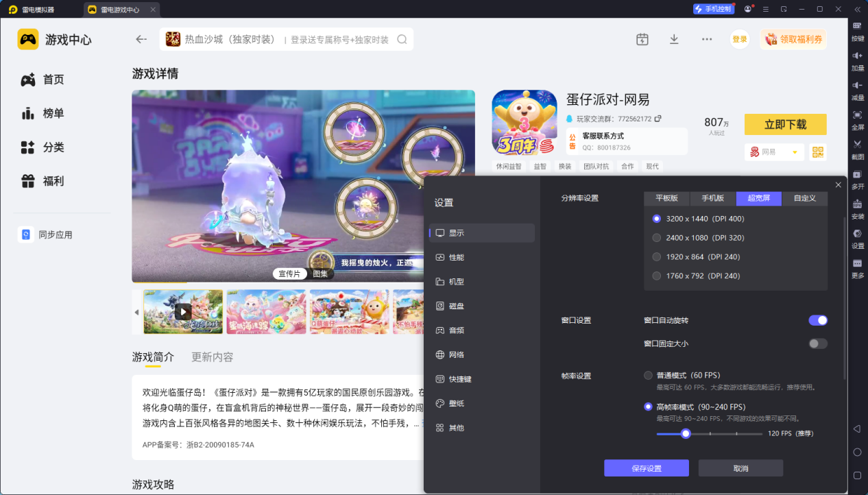Click the 保存设置 save settings button

645,468
